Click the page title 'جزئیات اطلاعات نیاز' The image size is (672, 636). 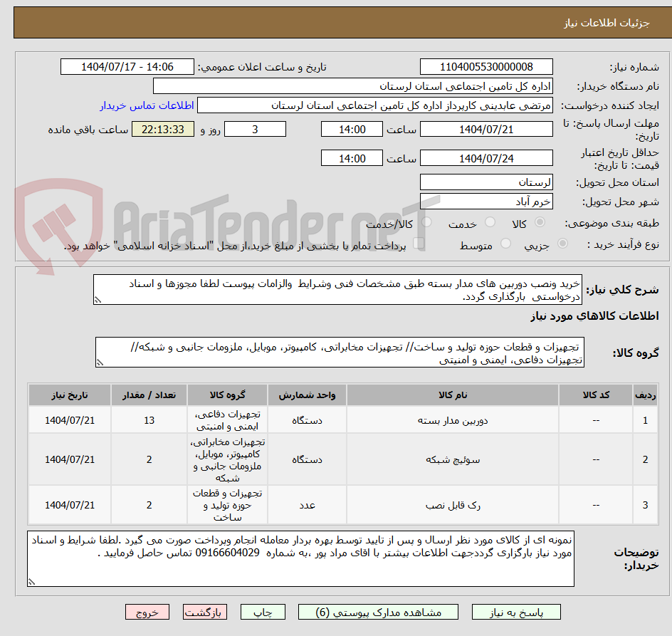click(606, 23)
